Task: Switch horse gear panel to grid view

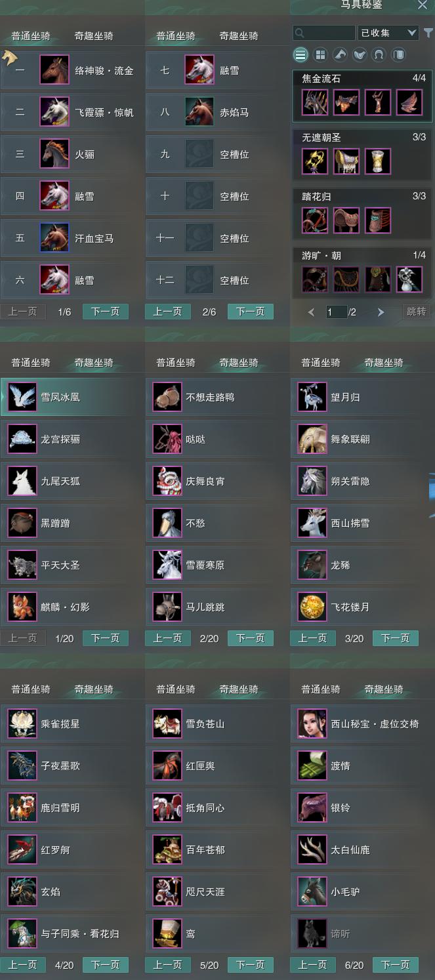Action: [320, 55]
